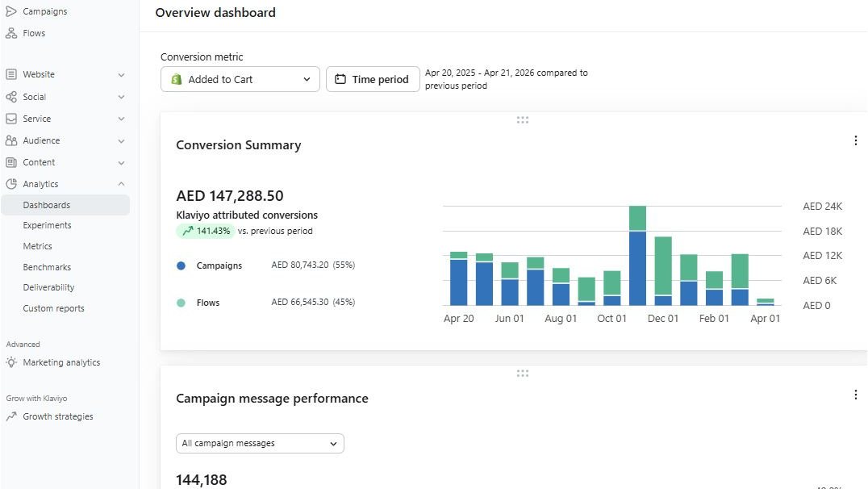
Task: Click the Campaigns paper-plane icon
Action: (11, 11)
